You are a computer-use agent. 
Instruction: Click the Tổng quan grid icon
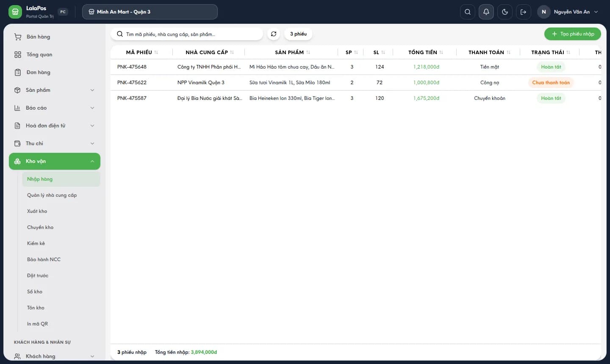(18, 55)
